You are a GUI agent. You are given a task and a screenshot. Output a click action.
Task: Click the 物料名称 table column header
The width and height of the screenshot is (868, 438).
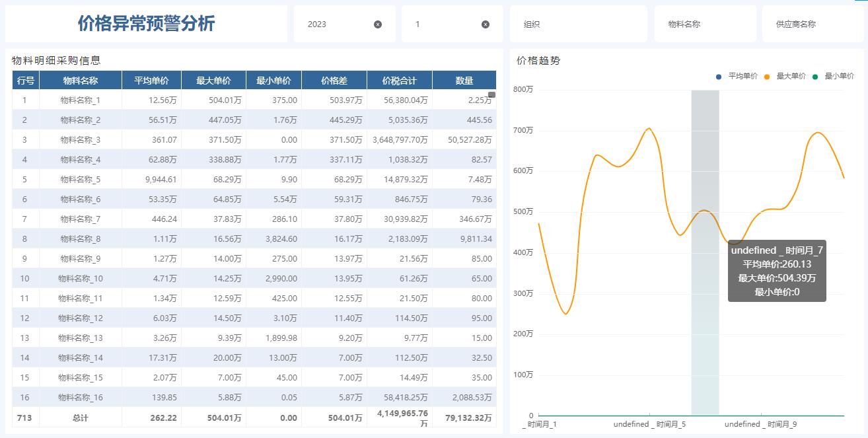(x=80, y=81)
